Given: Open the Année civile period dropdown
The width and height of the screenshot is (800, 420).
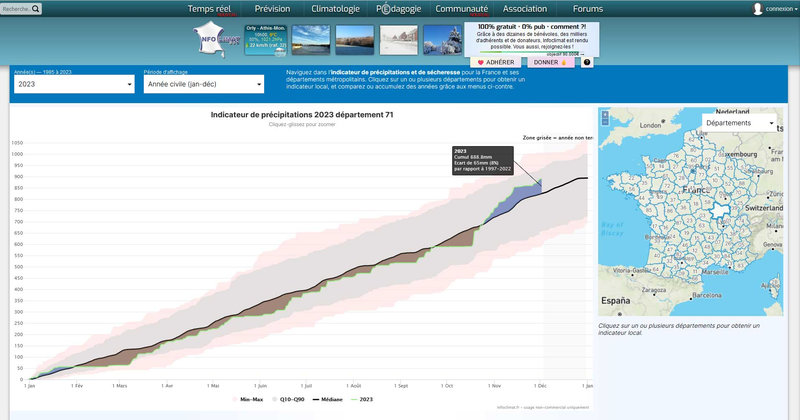Looking at the screenshot, I should pos(204,84).
